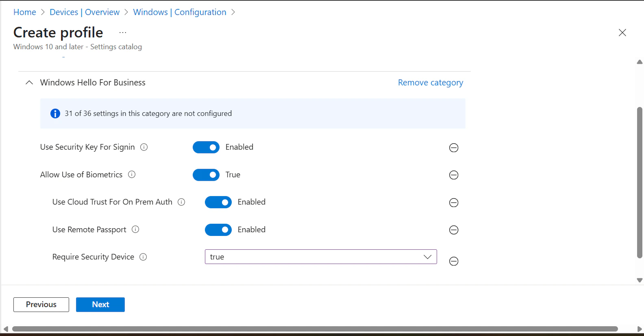This screenshot has height=336, width=644.
Task: Disable Use Cloud Trust For On Prem Auth
Action: pyautogui.click(x=218, y=202)
